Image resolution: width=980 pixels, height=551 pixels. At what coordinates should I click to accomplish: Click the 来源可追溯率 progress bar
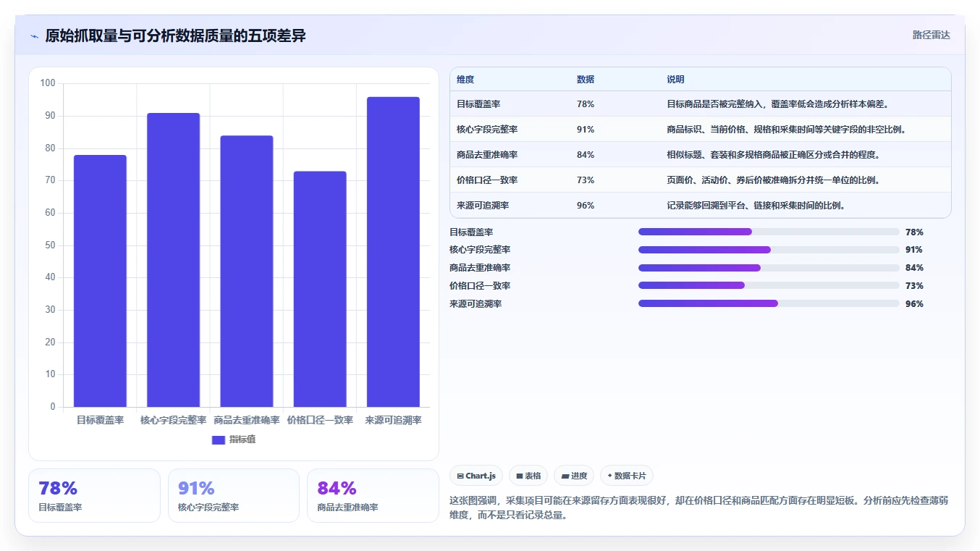pos(769,303)
